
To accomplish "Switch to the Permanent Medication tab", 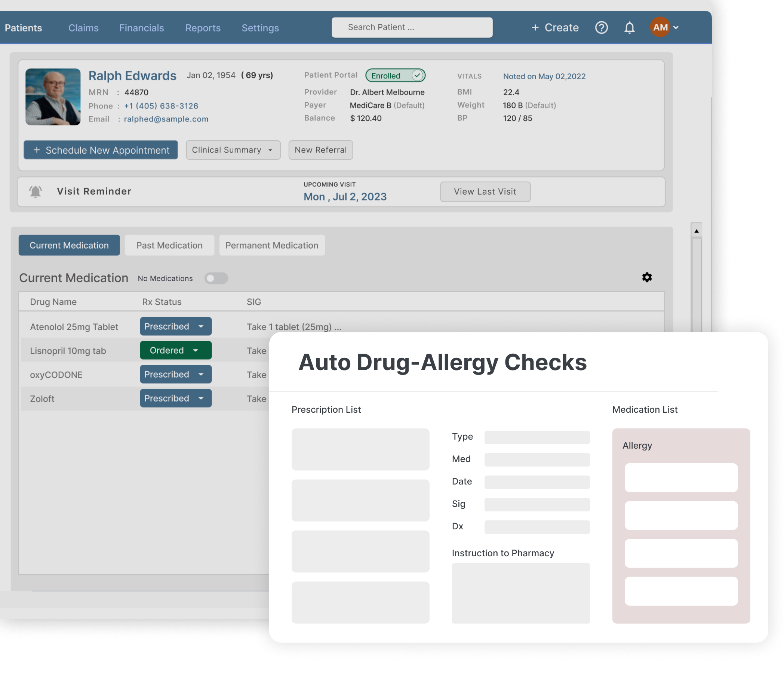I will [x=271, y=245].
